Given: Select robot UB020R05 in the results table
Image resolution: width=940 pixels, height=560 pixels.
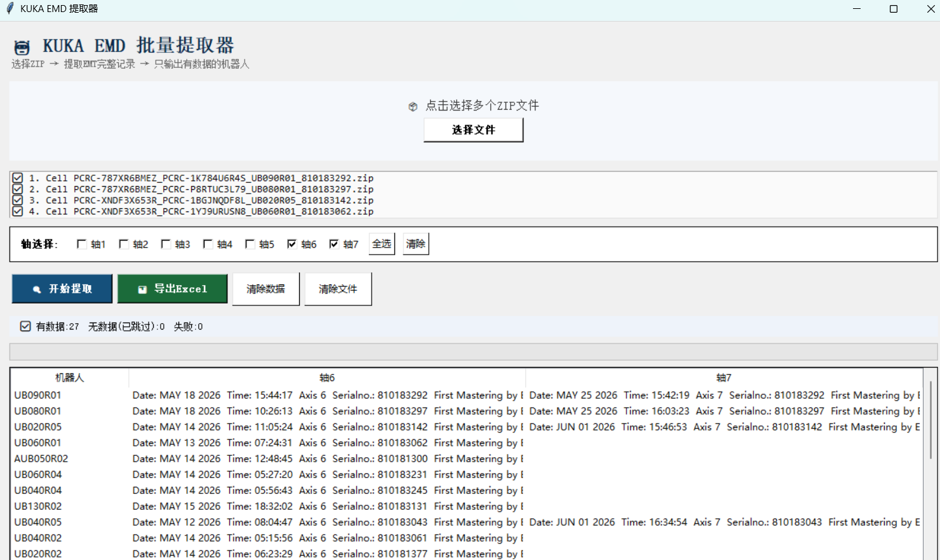Looking at the screenshot, I should 38,427.
